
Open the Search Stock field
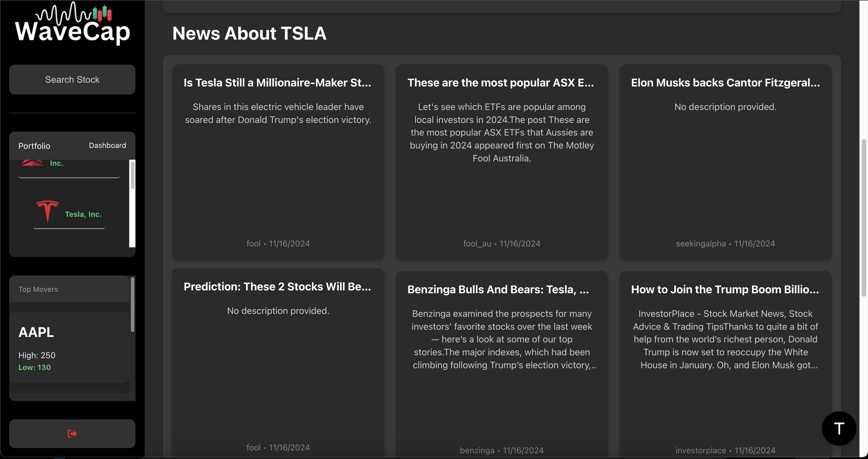tap(72, 80)
